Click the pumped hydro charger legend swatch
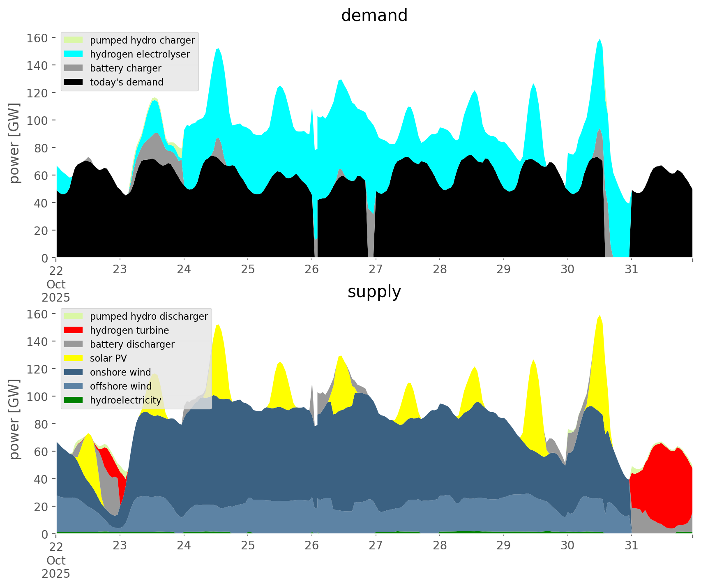The height and width of the screenshot is (588, 701). (74, 40)
